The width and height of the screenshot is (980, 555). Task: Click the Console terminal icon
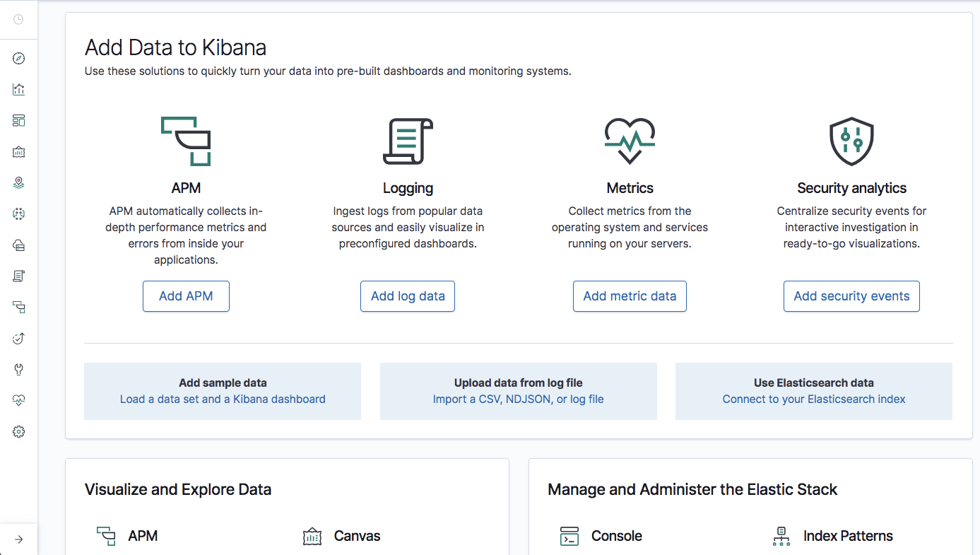569,536
